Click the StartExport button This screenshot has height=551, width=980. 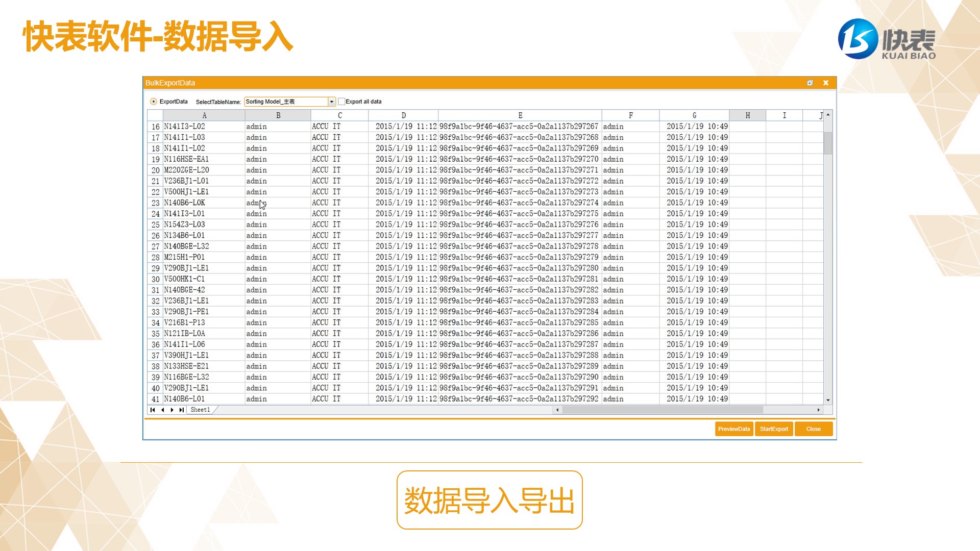[x=774, y=429]
